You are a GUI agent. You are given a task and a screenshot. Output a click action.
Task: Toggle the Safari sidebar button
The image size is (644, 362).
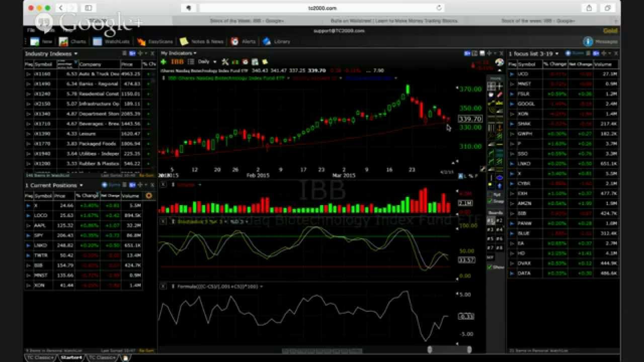pyautogui.click(x=89, y=8)
